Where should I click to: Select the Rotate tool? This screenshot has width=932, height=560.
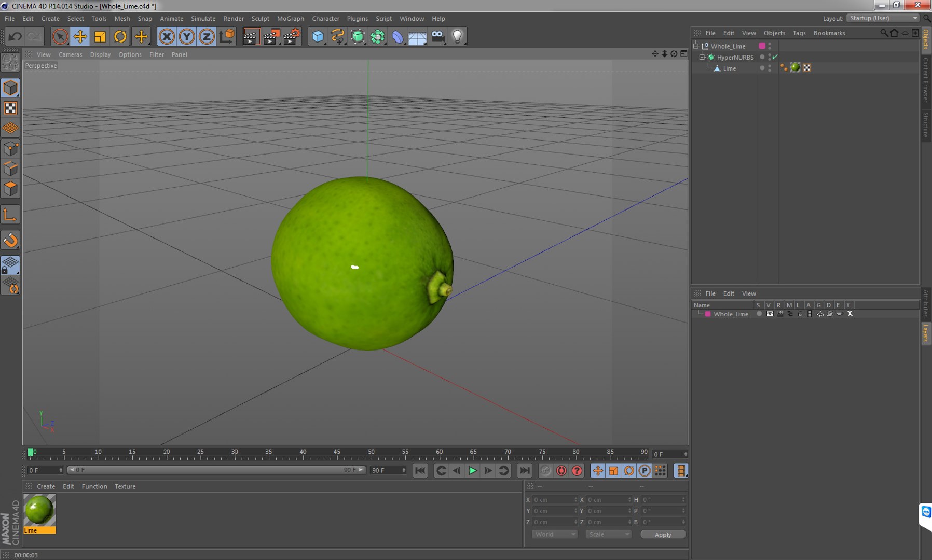120,36
